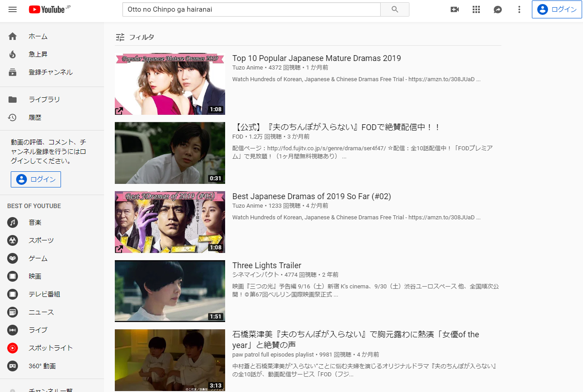Open シネマインパクト channel link
The width and height of the screenshot is (583, 392).
256,275
